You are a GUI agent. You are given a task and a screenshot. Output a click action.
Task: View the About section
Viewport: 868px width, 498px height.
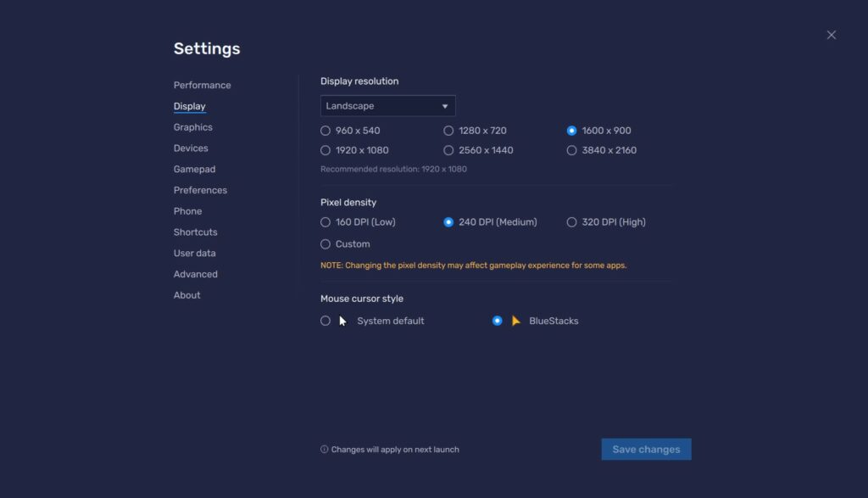pyautogui.click(x=186, y=294)
